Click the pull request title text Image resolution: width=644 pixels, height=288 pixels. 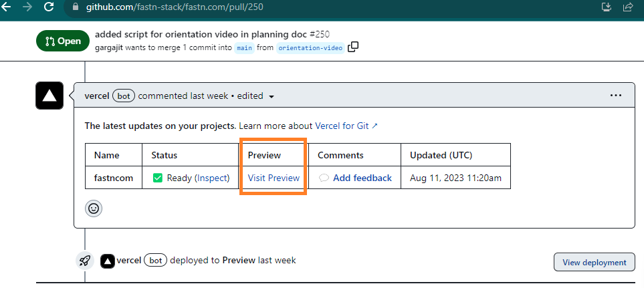coord(202,35)
